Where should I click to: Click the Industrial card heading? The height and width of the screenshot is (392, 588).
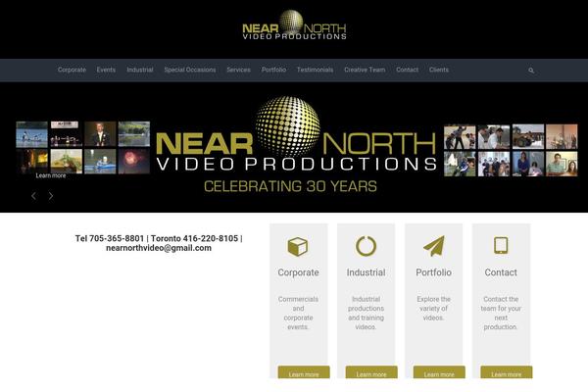point(366,272)
